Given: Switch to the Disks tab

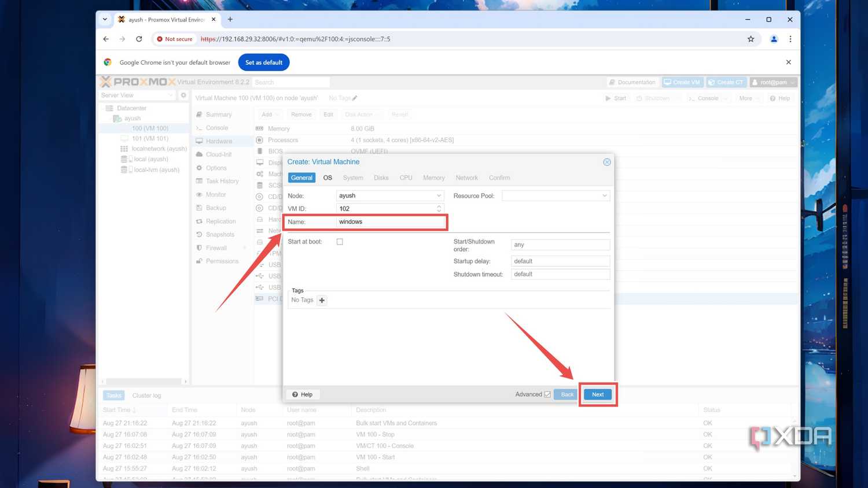Looking at the screenshot, I should pyautogui.click(x=381, y=178).
